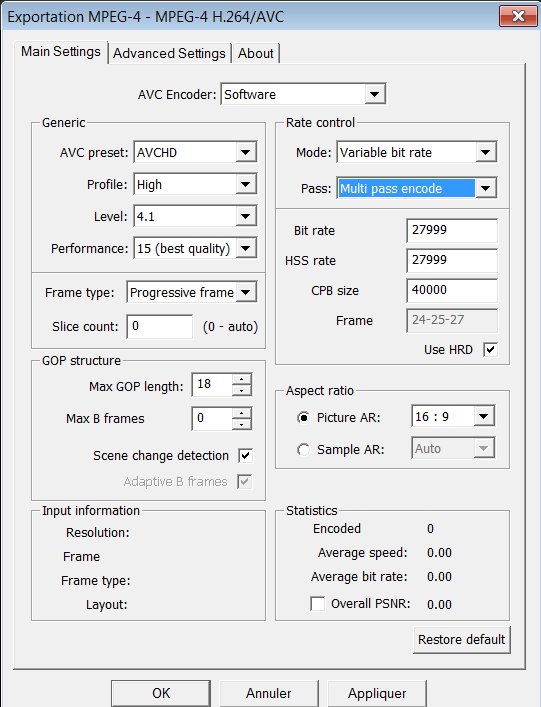Toggle Scene change detection checkbox

click(x=245, y=455)
